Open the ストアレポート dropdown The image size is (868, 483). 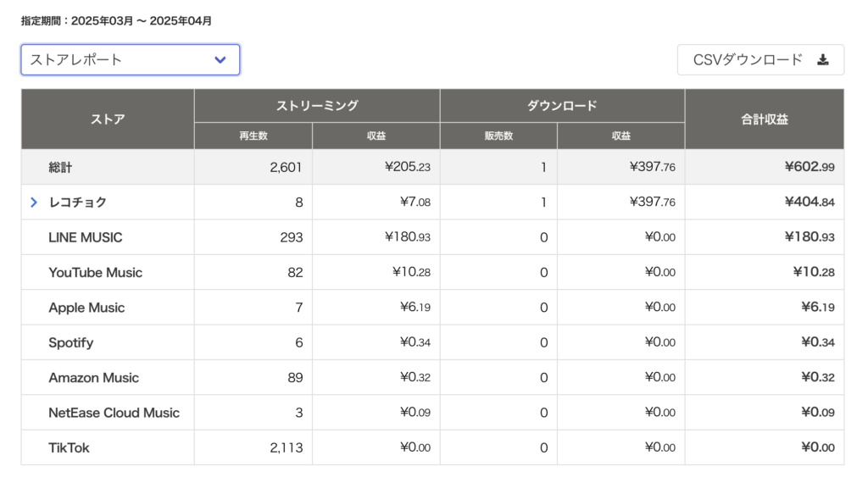pos(130,60)
